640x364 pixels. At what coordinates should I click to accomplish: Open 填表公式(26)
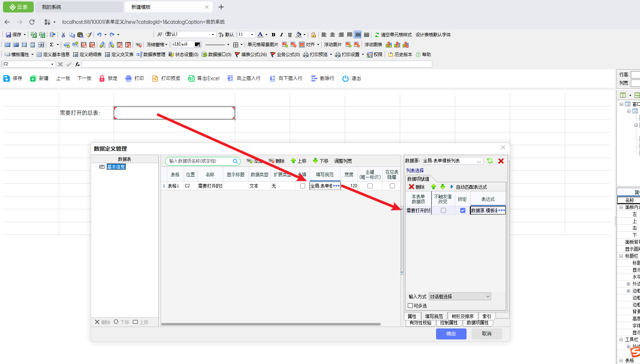251,55
